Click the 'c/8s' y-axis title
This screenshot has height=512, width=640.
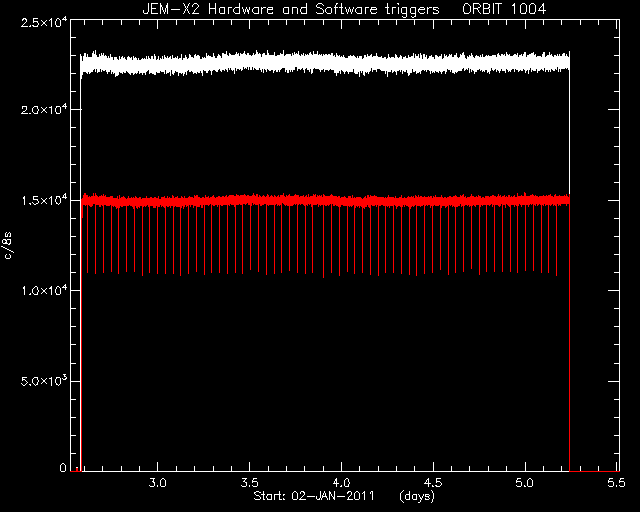coord(8,245)
